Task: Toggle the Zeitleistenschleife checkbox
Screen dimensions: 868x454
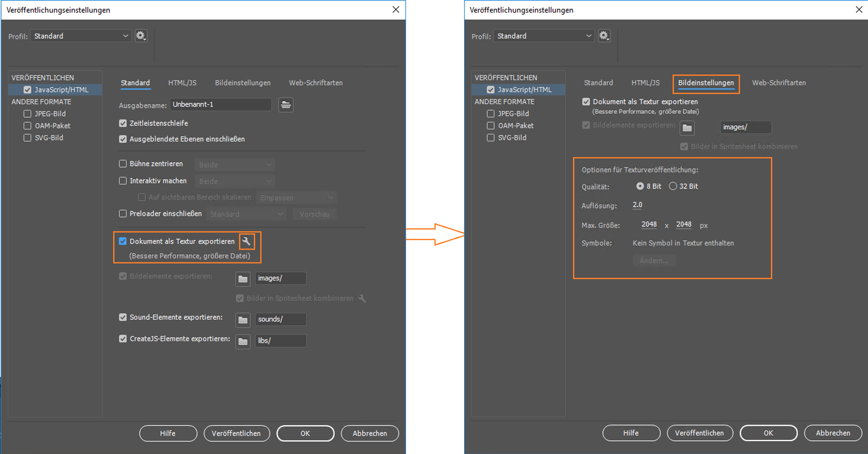Action: pyautogui.click(x=123, y=123)
